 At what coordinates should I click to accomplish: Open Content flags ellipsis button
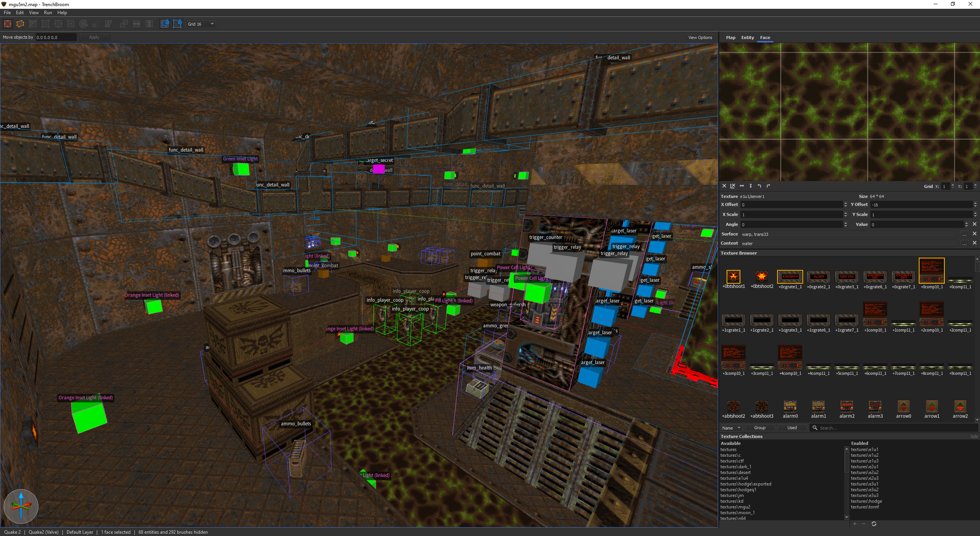coord(964,243)
